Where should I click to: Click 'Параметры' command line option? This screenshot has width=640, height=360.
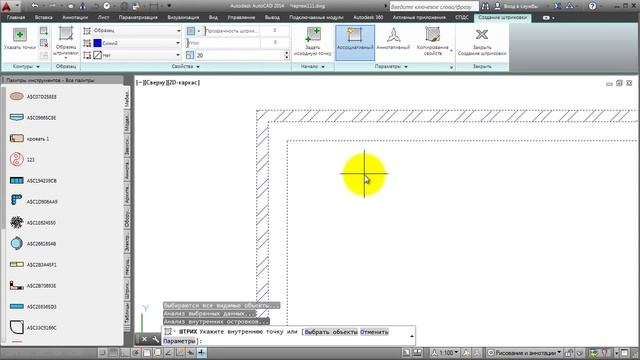[x=179, y=341]
